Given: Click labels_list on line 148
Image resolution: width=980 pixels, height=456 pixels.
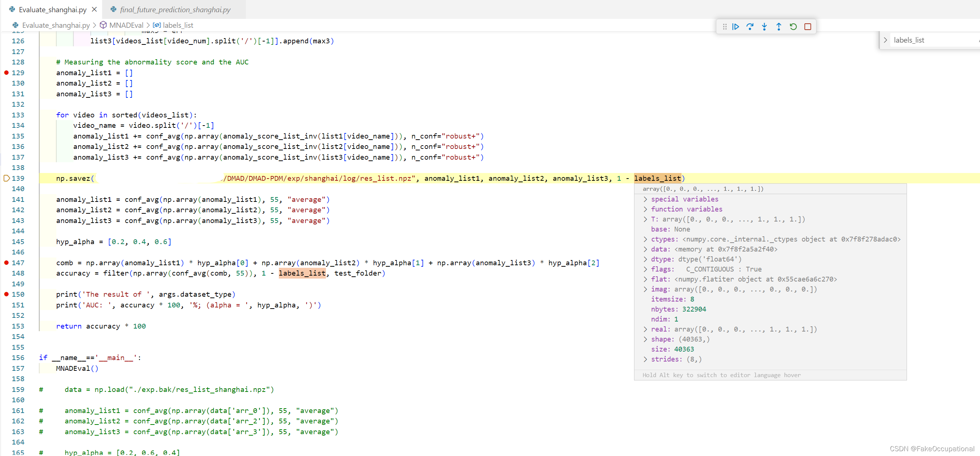Looking at the screenshot, I should (302, 273).
